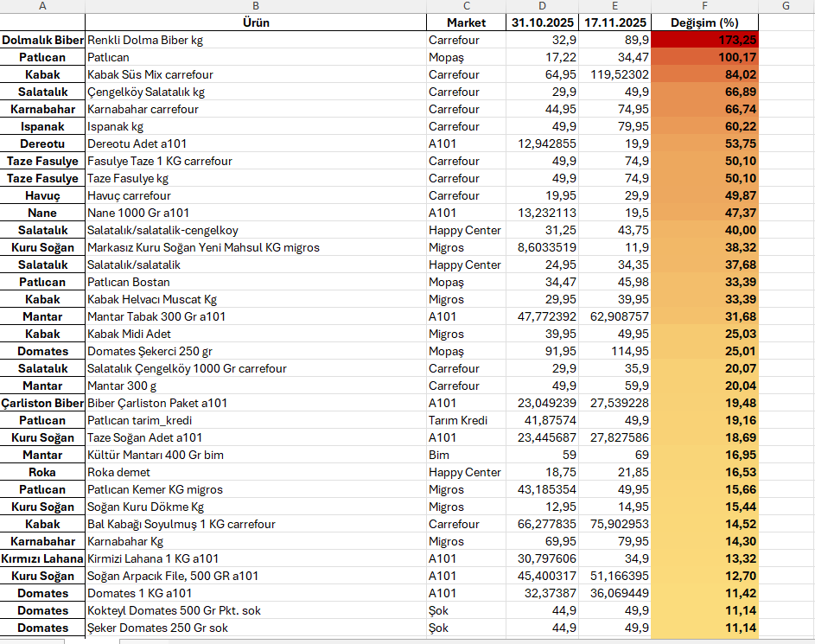Select column G header

pos(786,6)
